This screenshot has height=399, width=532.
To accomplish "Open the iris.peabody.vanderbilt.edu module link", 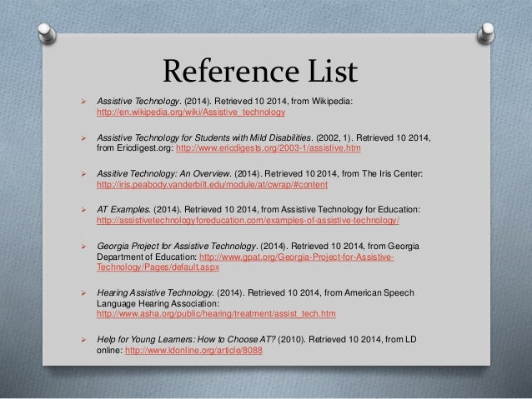I will pos(212,185).
